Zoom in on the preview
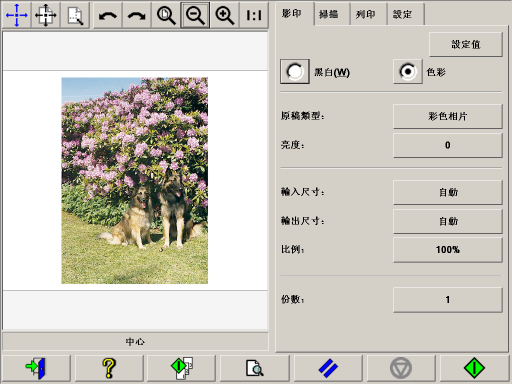 point(224,15)
